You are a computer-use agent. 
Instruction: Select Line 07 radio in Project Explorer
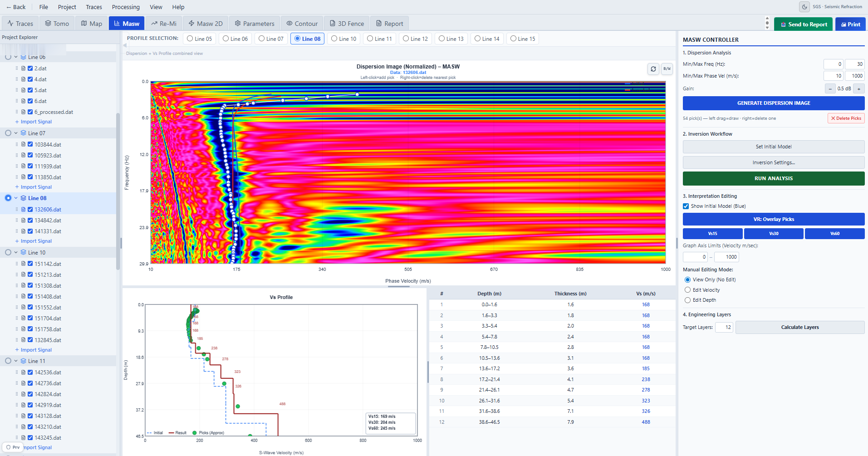8,133
